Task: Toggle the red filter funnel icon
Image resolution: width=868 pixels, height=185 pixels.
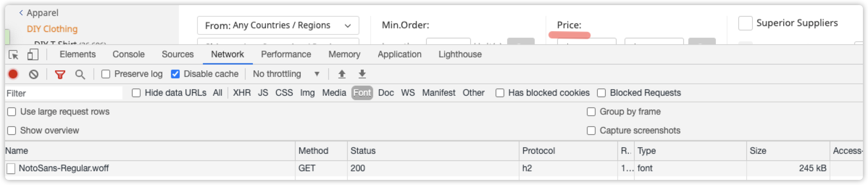Action: pyautogui.click(x=60, y=75)
